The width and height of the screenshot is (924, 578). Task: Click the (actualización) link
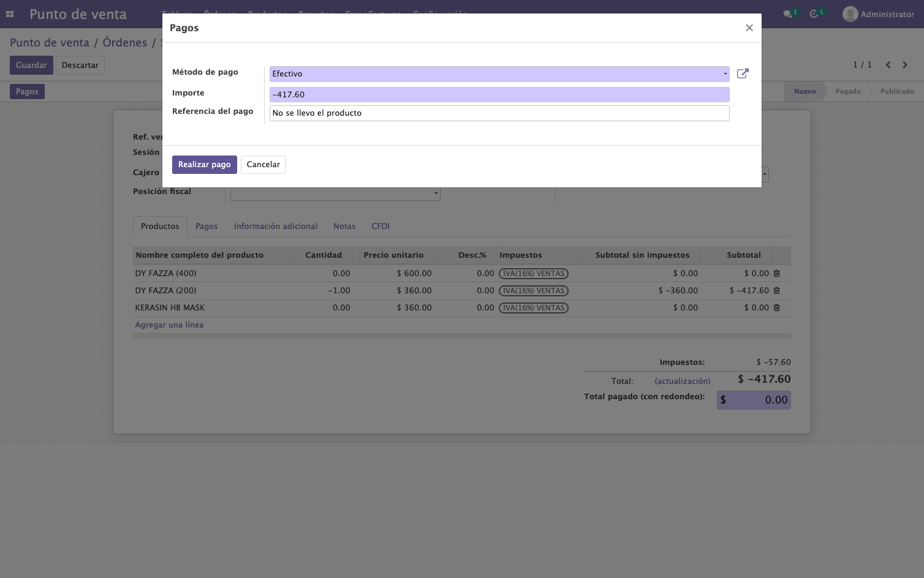(x=683, y=381)
